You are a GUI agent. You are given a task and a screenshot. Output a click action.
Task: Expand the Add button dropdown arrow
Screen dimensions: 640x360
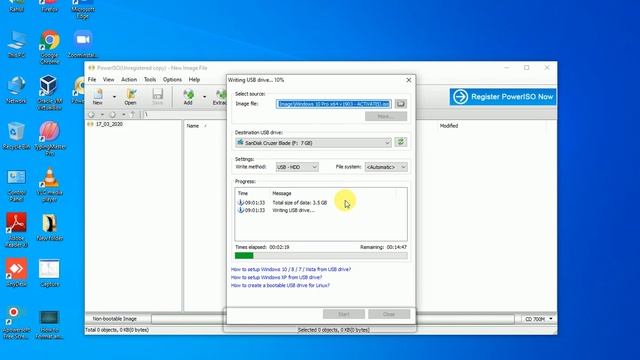pos(204,97)
